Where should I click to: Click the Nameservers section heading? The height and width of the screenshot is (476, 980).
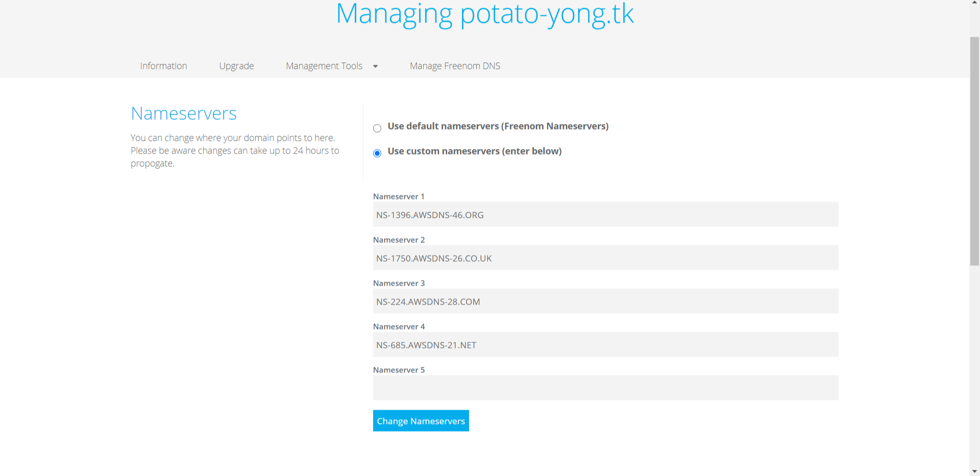[184, 113]
